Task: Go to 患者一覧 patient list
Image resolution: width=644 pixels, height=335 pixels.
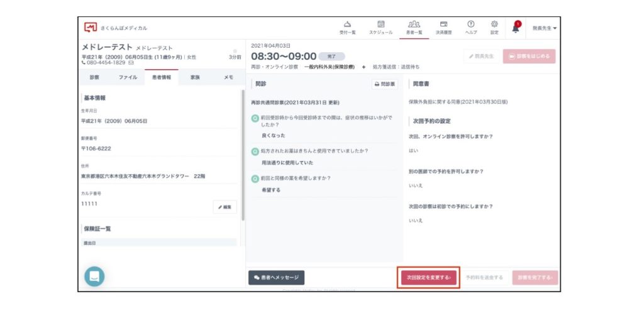Action: pyautogui.click(x=414, y=27)
